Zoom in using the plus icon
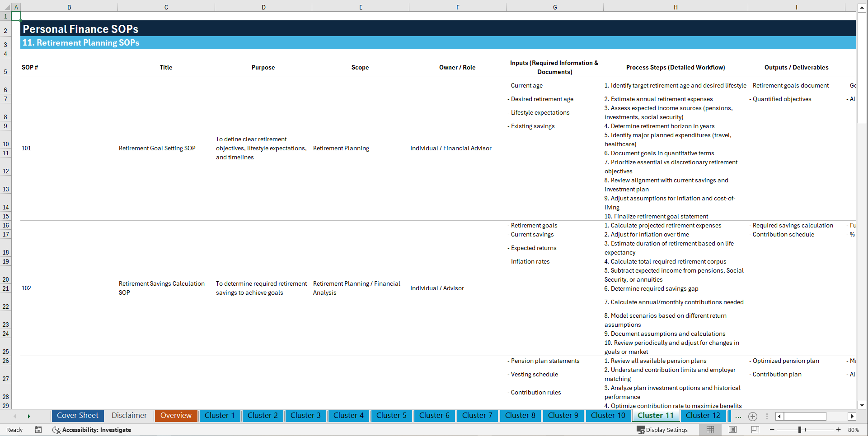Screen dimensions: 868x436 839,430
